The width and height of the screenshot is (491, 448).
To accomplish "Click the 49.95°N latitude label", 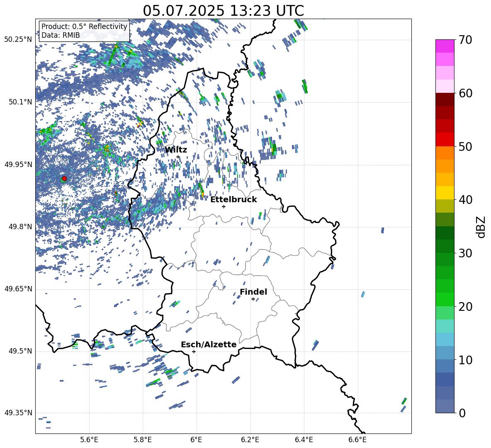I will point(19,165).
